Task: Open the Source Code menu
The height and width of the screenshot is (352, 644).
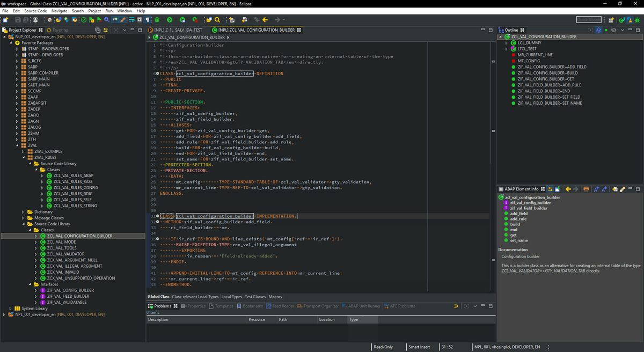Action: click(x=35, y=11)
